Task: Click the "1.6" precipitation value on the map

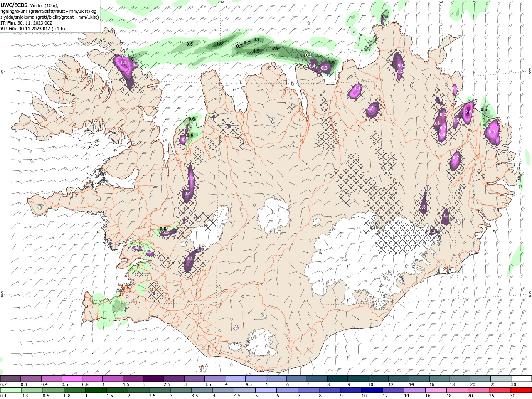Action: [x=123, y=62]
